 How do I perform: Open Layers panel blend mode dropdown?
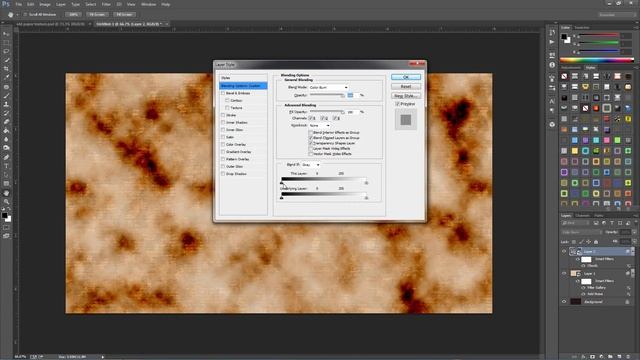coord(581,232)
